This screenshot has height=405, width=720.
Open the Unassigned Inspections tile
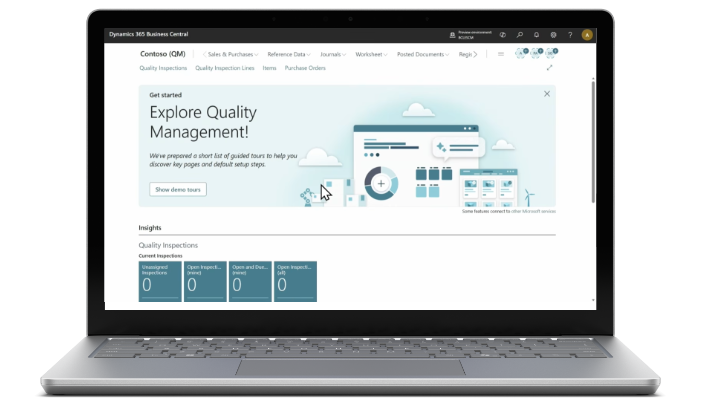[x=160, y=281]
